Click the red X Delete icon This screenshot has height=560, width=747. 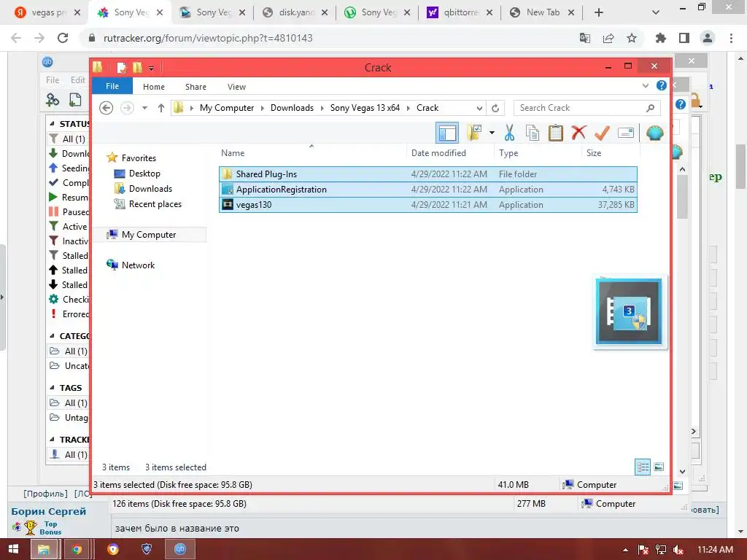pyautogui.click(x=578, y=133)
